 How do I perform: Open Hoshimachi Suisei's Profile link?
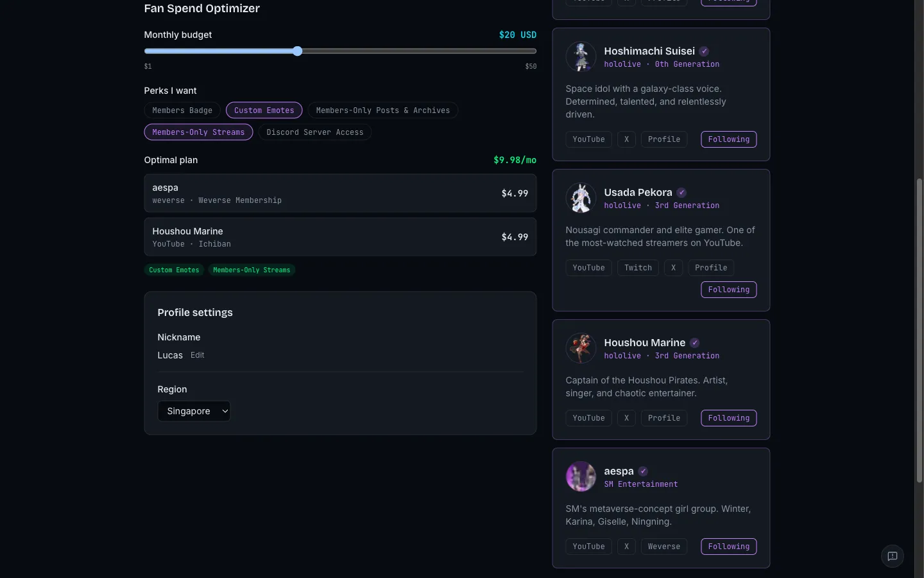tap(664, 139)
